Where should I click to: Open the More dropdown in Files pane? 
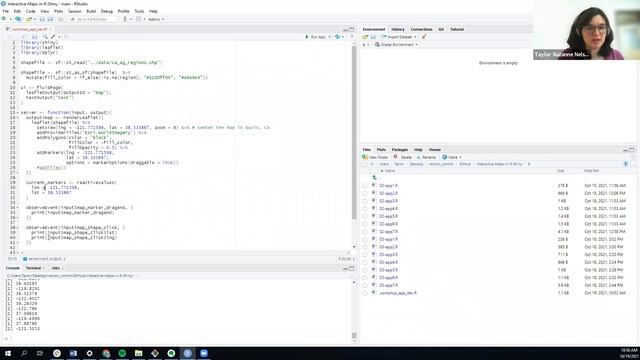click(452, 157)
